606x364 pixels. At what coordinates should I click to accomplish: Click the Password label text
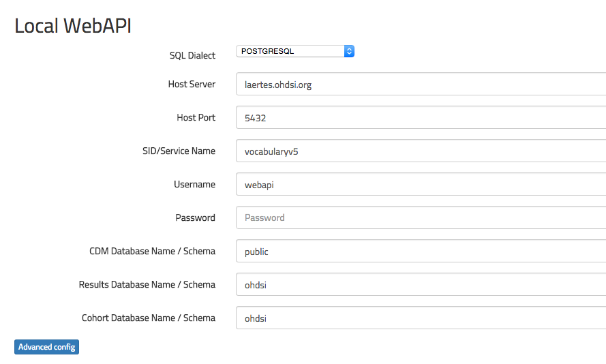point(195,218)
